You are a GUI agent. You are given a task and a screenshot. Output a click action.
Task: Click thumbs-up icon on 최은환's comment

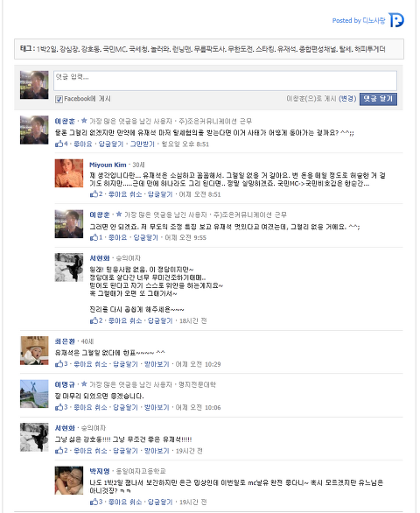pyautogui.click(x=59, y=364)
